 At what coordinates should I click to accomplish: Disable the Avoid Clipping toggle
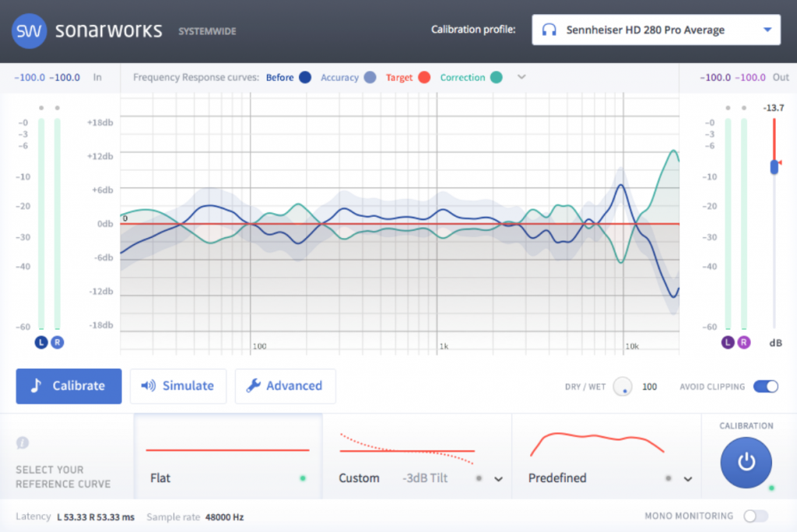click(765, 387)
